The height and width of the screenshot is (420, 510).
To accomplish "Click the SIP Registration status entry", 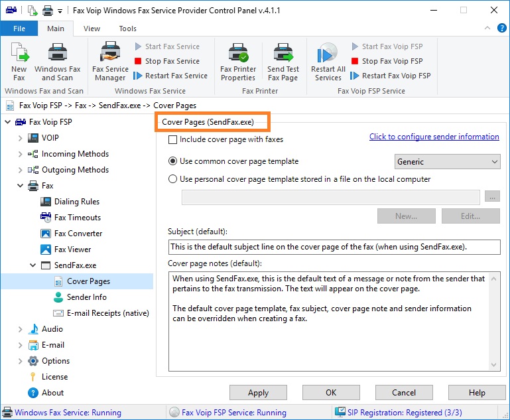I will (x=399, y=413).
